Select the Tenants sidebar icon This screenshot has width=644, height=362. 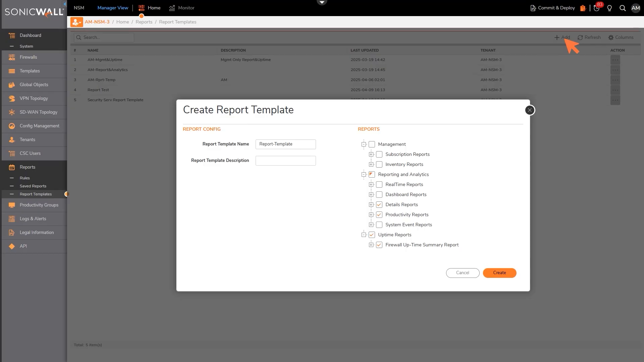12,139
